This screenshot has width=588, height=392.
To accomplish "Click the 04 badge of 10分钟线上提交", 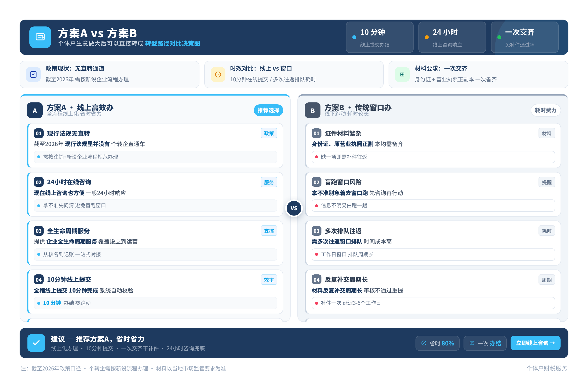I will (39, 280).
